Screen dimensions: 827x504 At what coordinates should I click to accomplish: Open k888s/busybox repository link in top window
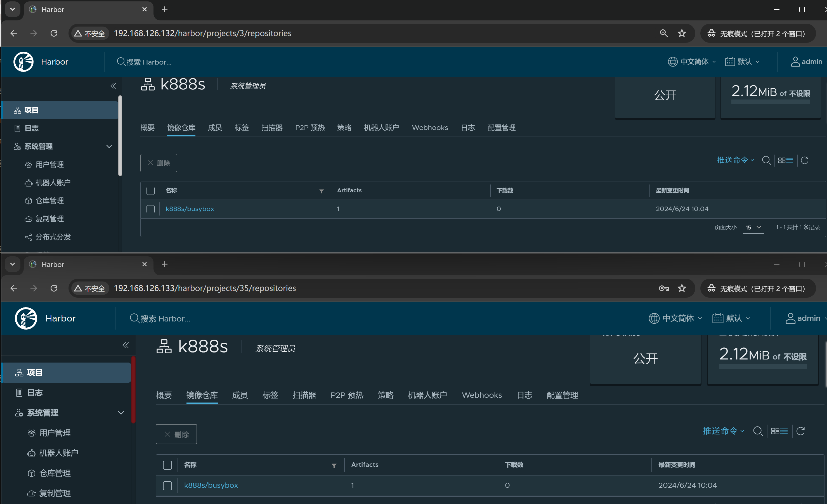pyautogui.click(x=190, y=209)
